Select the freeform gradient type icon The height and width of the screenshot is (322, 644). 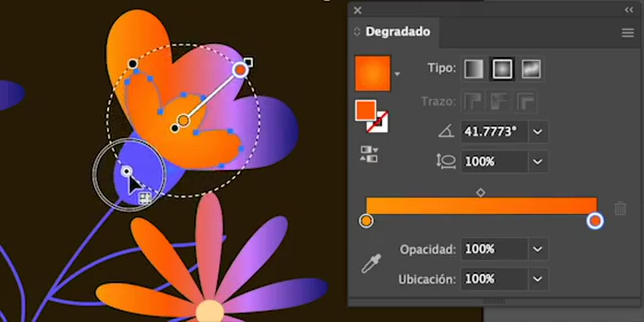click(x=531, y=69)
